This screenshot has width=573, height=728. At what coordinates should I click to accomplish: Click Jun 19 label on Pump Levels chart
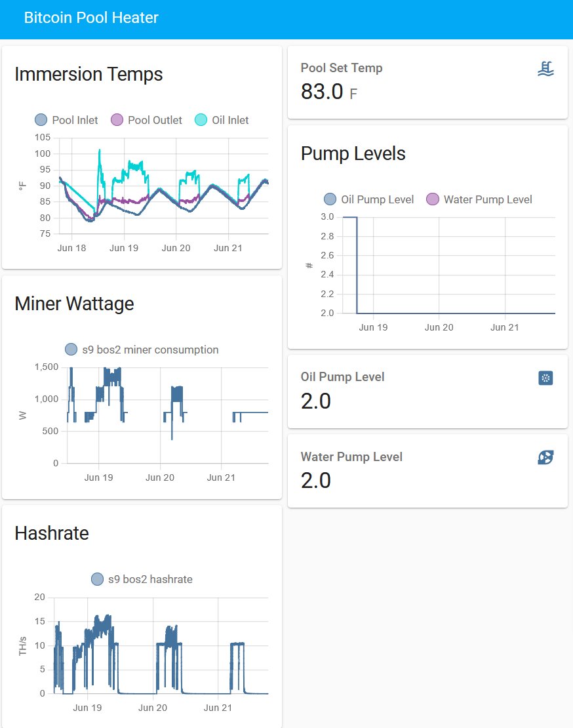coord(374,327)
